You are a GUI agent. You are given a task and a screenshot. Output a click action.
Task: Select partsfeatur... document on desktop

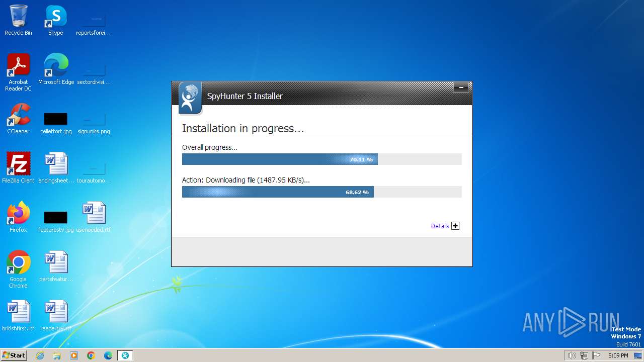56,266
